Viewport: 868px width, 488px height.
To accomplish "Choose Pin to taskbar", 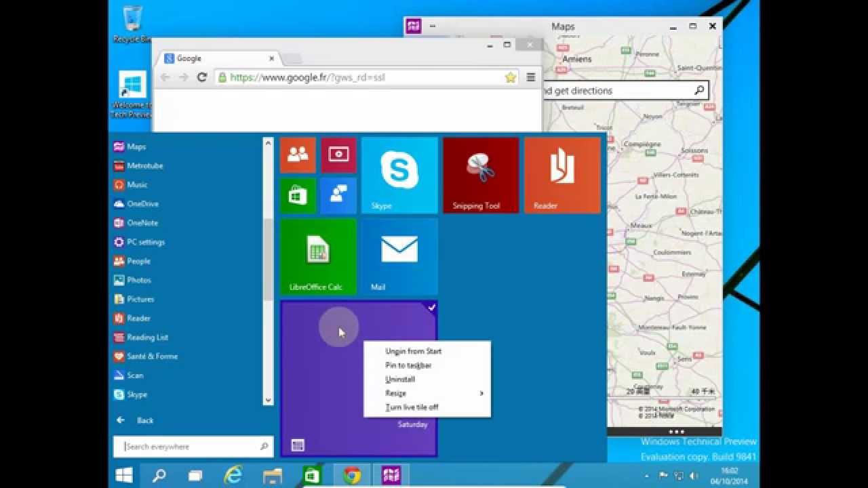I will (409, 365).
